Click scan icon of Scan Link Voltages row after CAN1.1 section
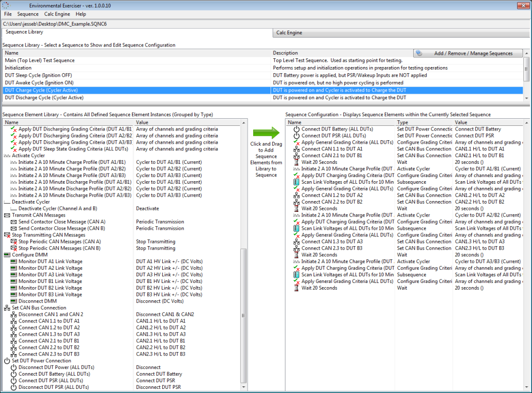The height and width of the screenshot is (393, 532). pyautogui.click(x=297, y=182)
